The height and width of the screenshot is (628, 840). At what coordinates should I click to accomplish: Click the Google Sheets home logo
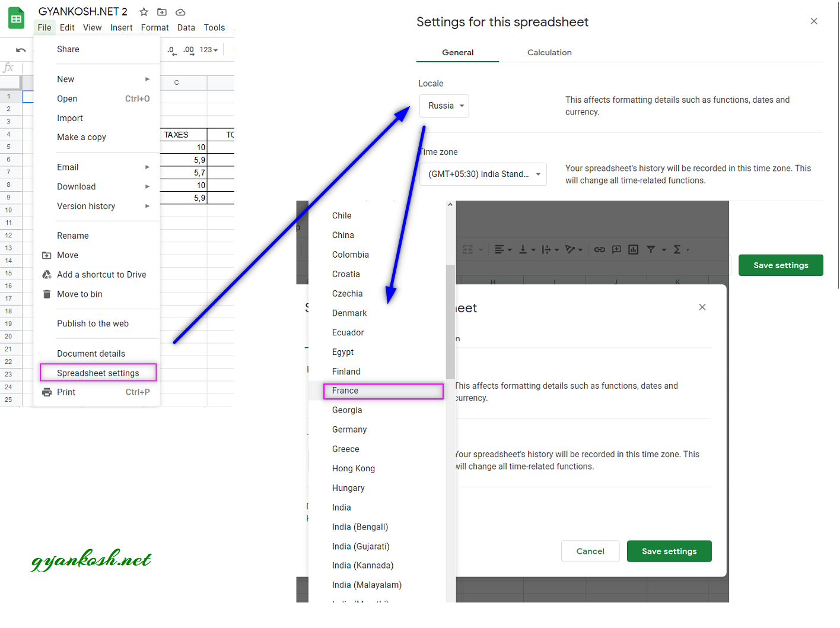pos(17,18)
